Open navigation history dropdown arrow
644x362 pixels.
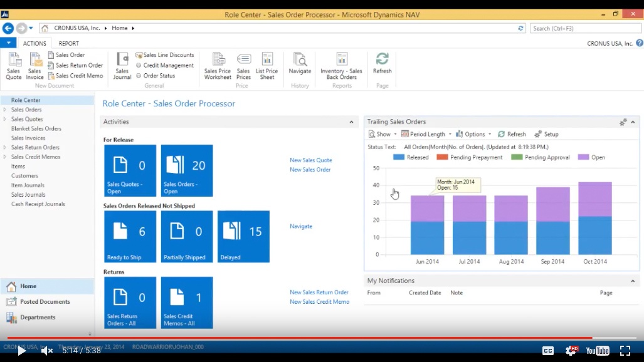pyautogui.click(x=31, y=28)
